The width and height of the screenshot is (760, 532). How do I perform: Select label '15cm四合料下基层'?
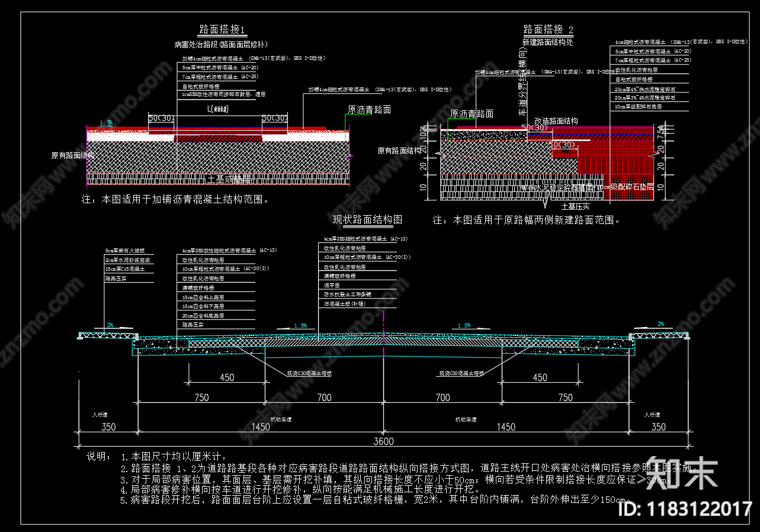(x=203, y=306)
